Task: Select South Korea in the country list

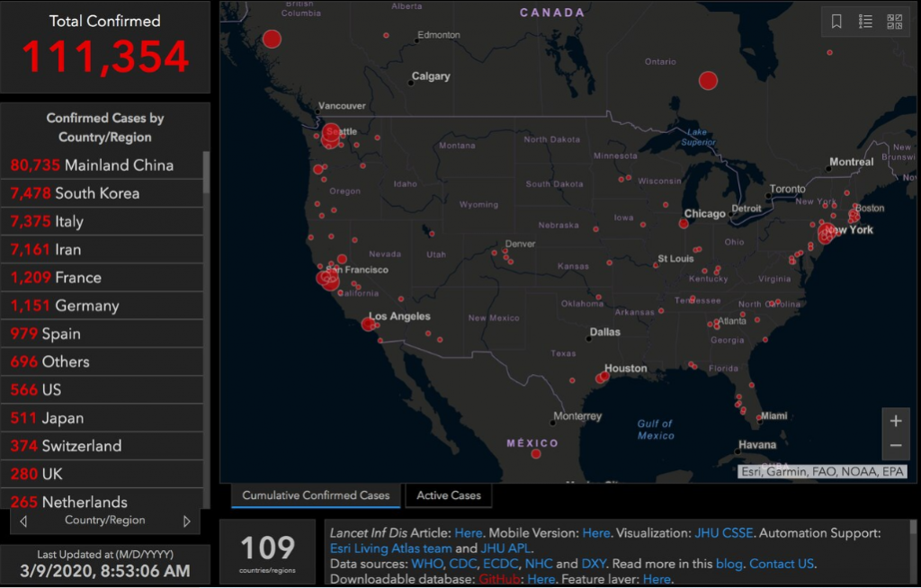Action: click(x=103, y=193)
